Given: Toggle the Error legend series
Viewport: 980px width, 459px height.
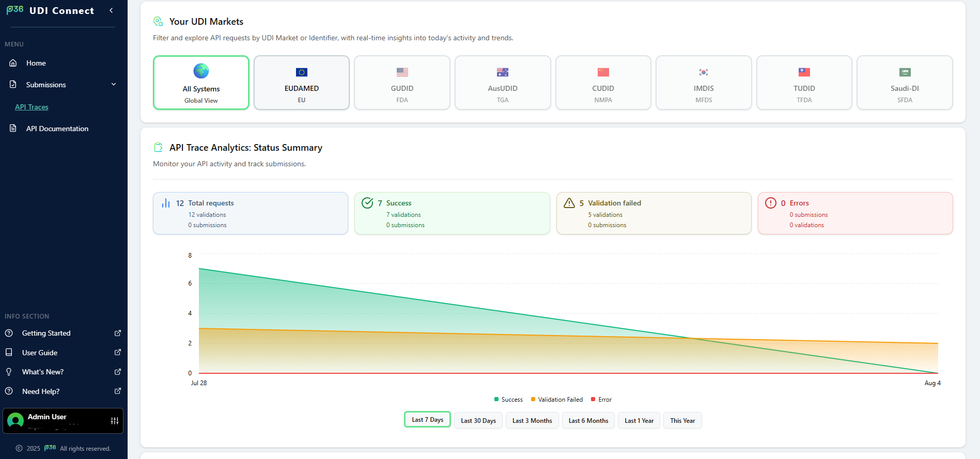Looking at the screenshot, I should [x=601, y=400].
